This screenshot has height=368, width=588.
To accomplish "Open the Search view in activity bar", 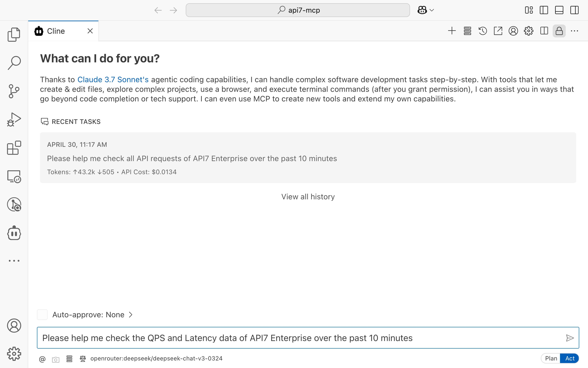I will point(14,63).
